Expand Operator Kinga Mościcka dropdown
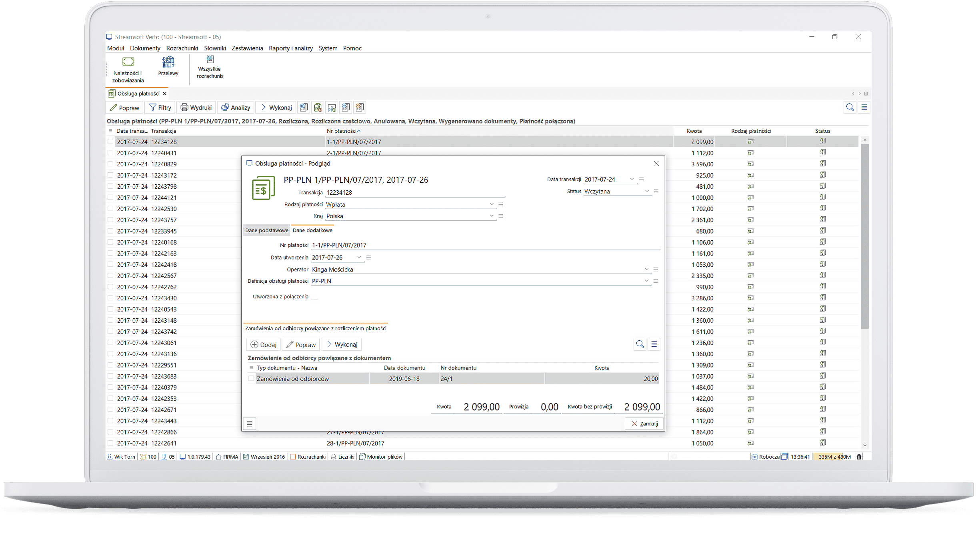Image resolution: width=980 pixels, height=533 pixels. coord(646,269)
